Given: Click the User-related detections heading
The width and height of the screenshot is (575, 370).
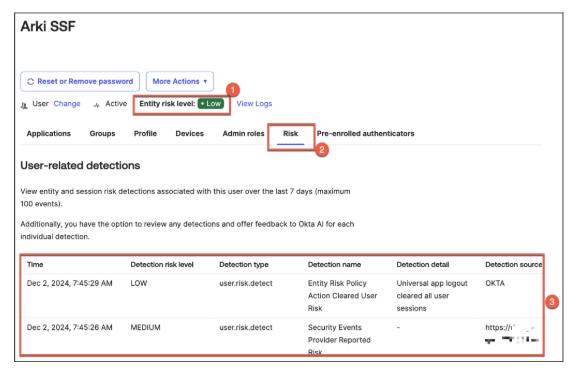Looking at the screenshot, I should click(x=80, y=165).
